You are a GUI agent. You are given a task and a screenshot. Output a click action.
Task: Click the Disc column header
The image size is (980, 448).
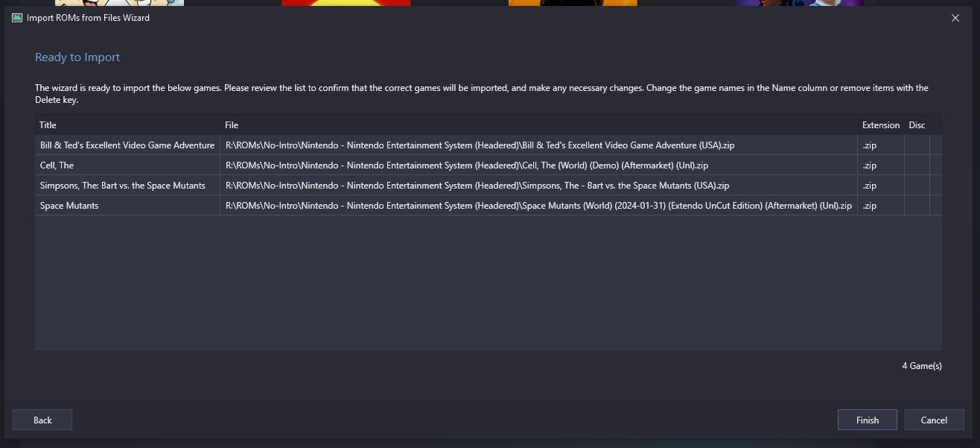coord(917,125)
